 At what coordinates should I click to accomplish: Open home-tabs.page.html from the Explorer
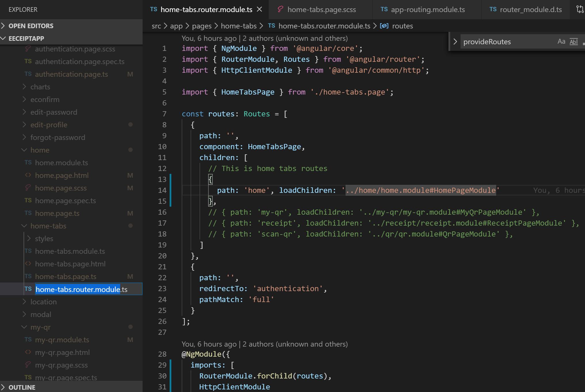pyautogui.click(x=70, y=264)
